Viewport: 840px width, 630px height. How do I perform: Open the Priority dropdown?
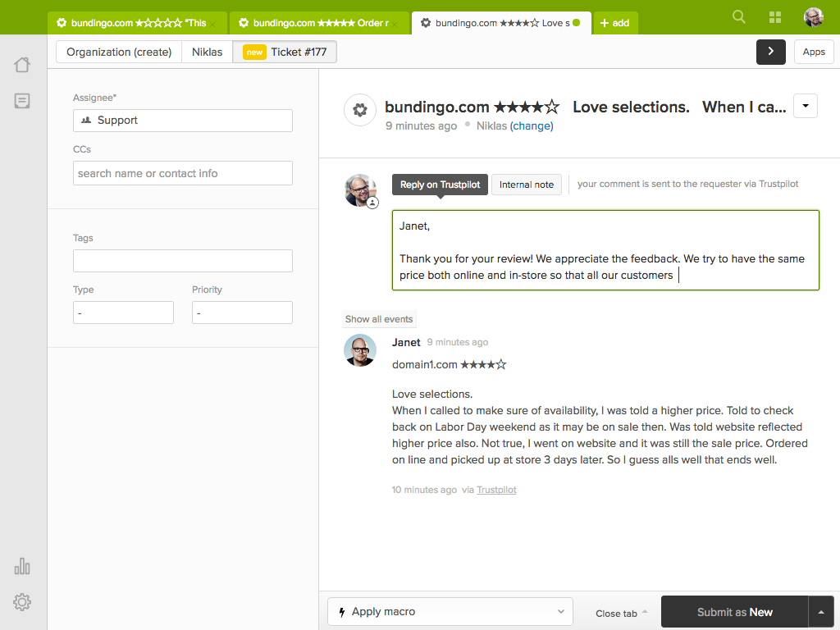(x=242, y=313)
